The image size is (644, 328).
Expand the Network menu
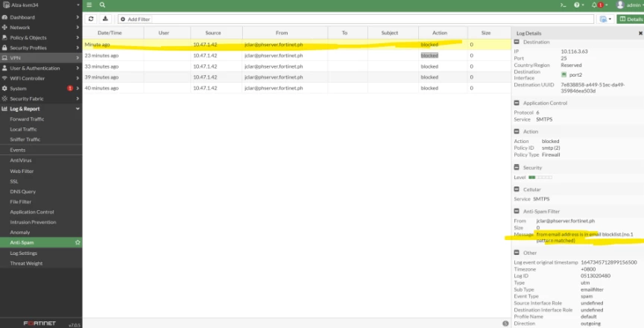(41, 28)
